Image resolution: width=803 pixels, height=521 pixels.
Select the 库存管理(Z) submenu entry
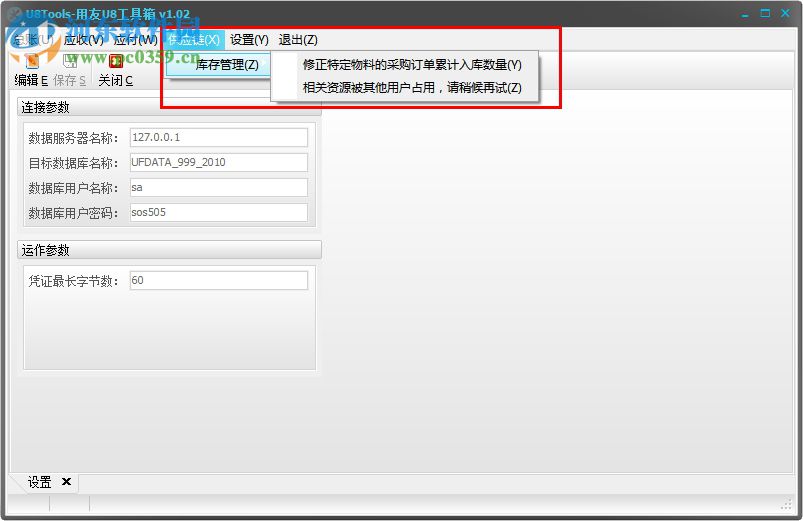coord(219,65)
